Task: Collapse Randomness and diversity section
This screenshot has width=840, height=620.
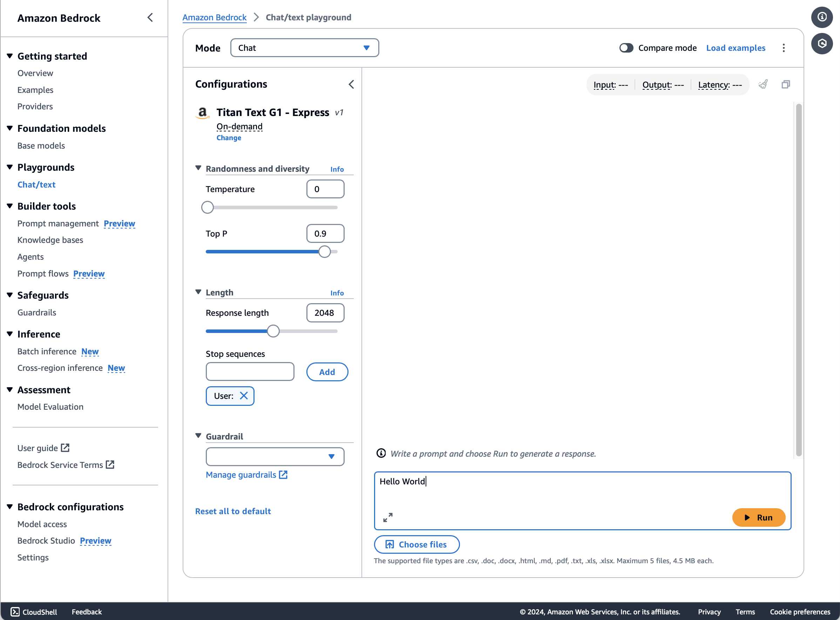Action: 198,168
